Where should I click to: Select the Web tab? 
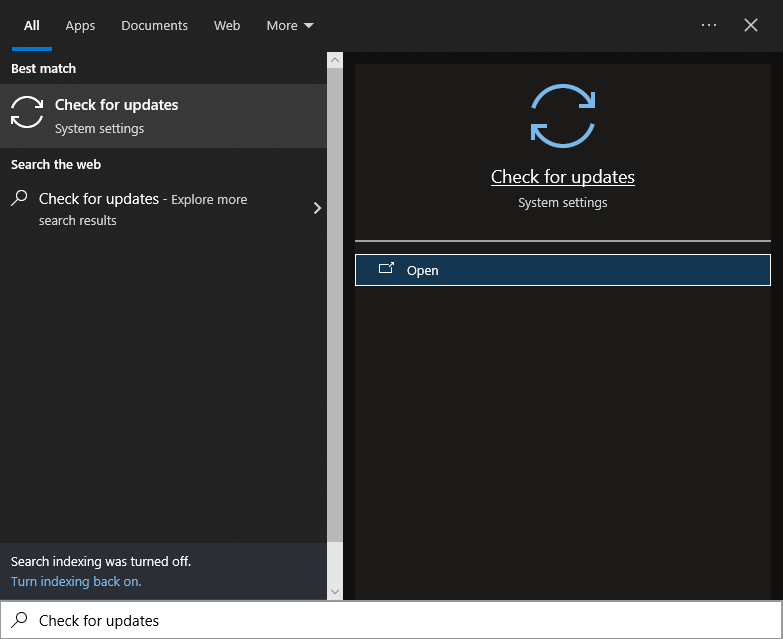pos(227,26)
